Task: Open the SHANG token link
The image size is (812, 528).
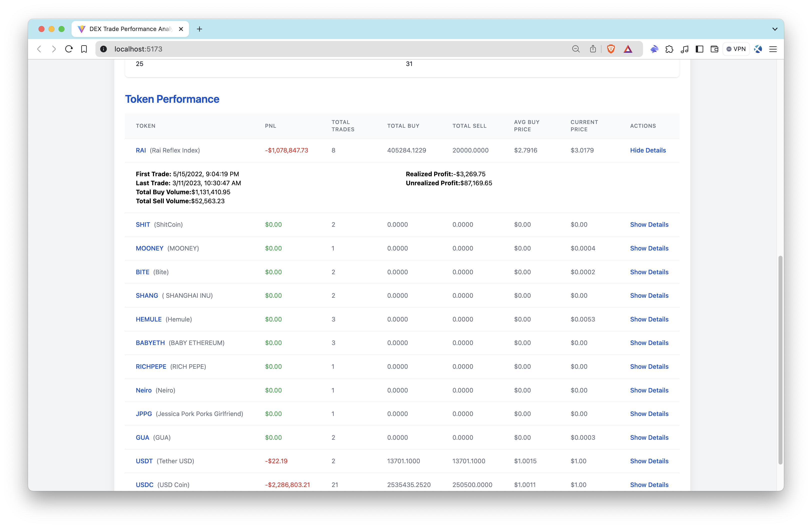Action: pos(147,295)
